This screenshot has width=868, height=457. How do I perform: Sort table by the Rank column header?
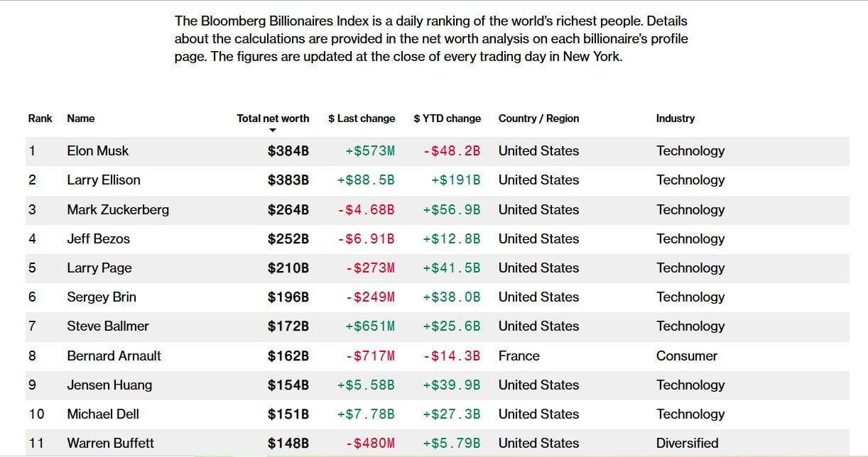tap(40, 119)
